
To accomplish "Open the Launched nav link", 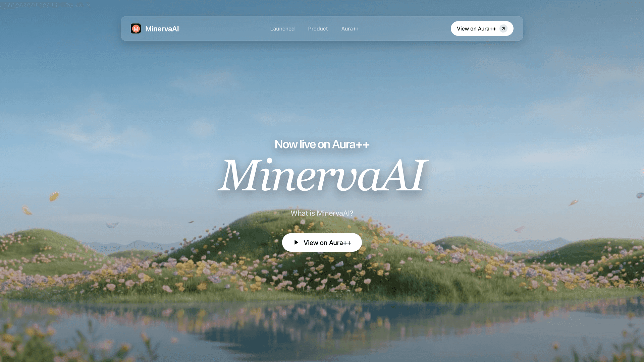I will (x=282, y=29).
